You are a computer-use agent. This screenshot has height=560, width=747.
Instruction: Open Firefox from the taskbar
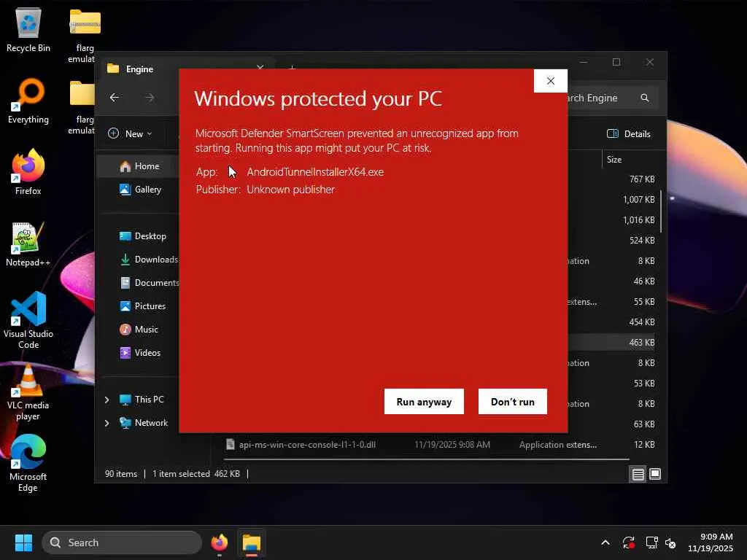click(x=219, y=542)
